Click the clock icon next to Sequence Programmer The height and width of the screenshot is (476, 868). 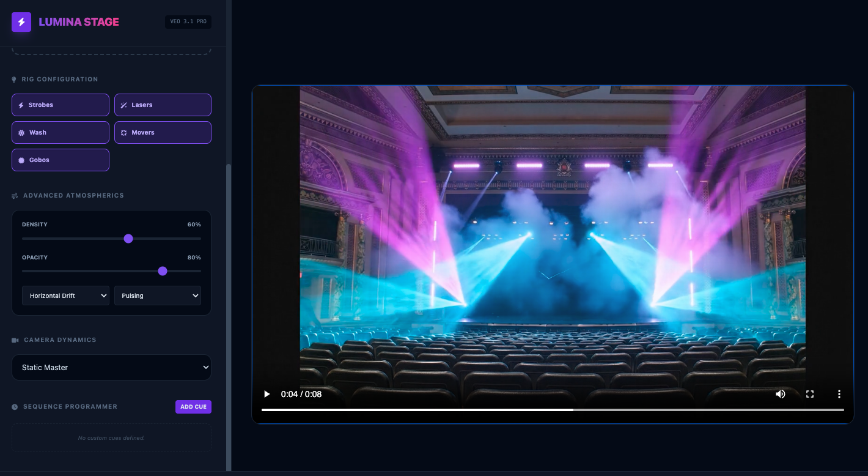(13, 406)
